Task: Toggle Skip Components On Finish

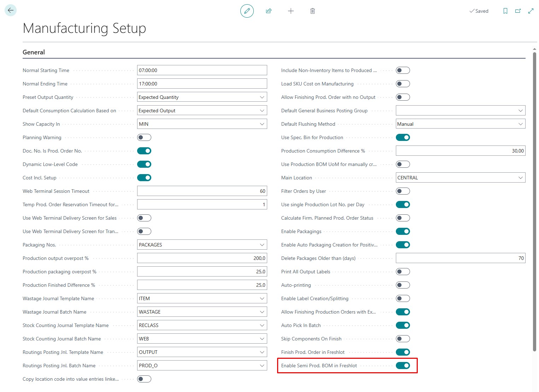Action: 403,339
